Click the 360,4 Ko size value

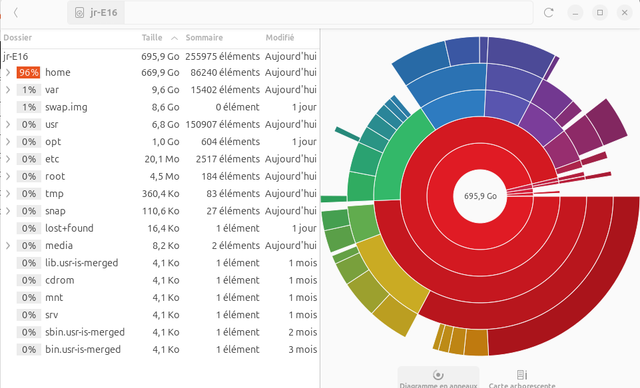click(160, 194)
